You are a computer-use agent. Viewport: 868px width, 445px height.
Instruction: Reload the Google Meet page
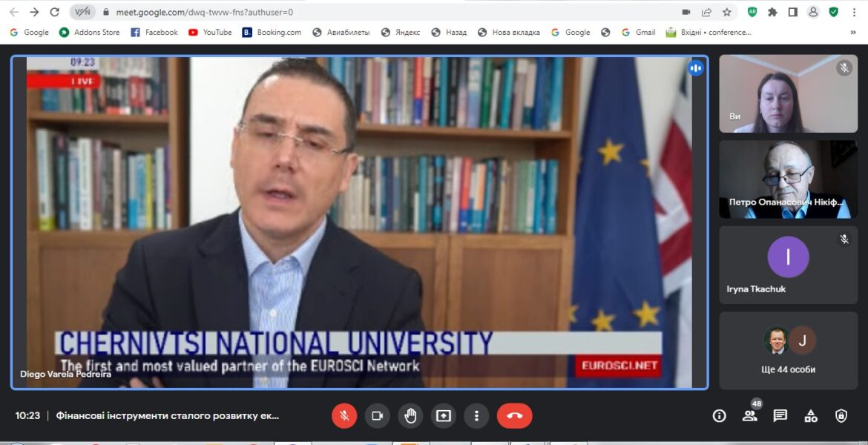[54, 12]
